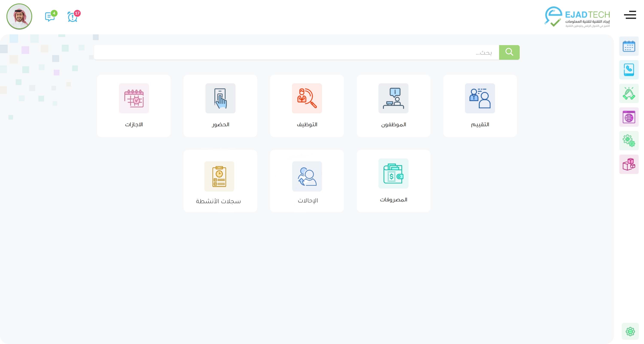
Task: Open messages icon with 4 badge
Action: [50, 17]
